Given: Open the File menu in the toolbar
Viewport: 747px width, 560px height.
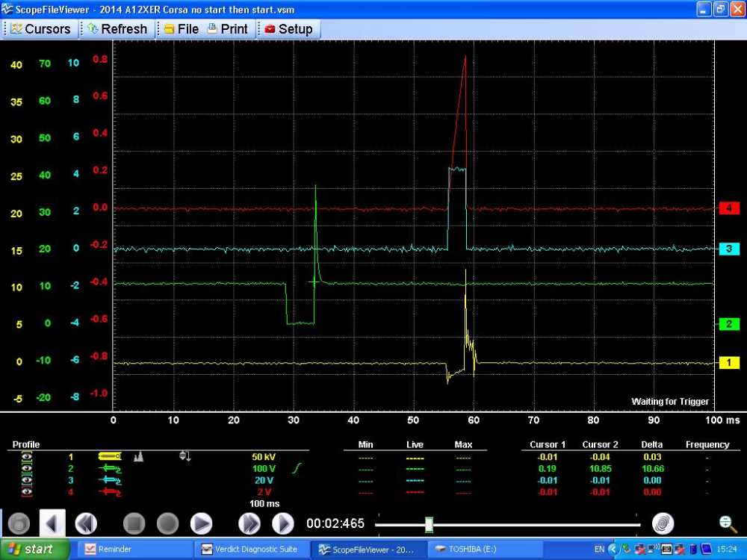Looking at the screenshot, I should [x=181, y=29].
